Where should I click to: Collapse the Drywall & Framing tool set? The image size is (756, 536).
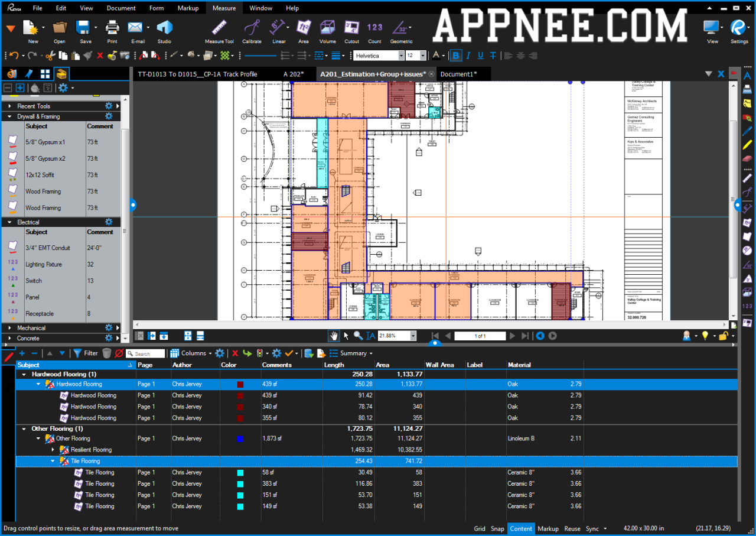click(11, 116)
